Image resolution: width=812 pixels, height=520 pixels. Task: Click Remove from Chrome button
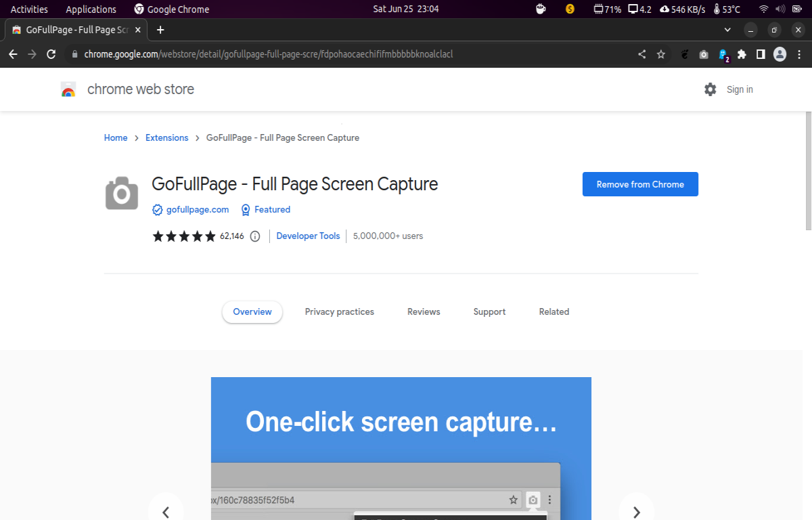(640, 184)
